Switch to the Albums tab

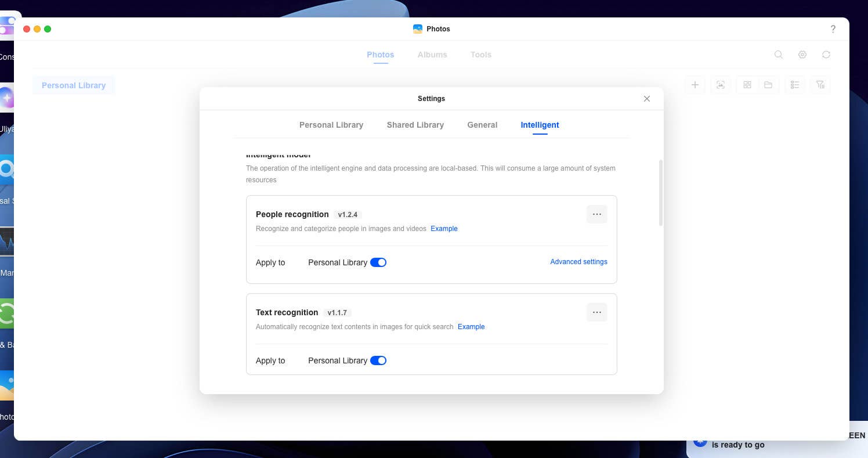point(432,55)
